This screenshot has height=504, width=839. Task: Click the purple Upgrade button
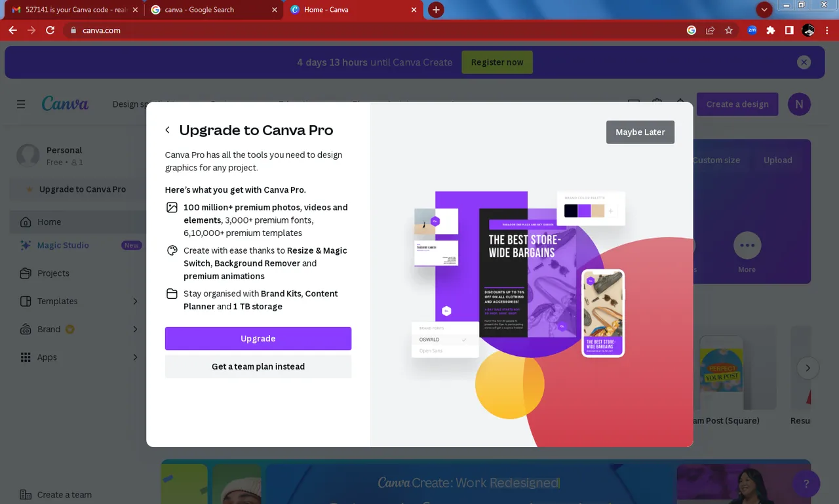click(258, 339)
